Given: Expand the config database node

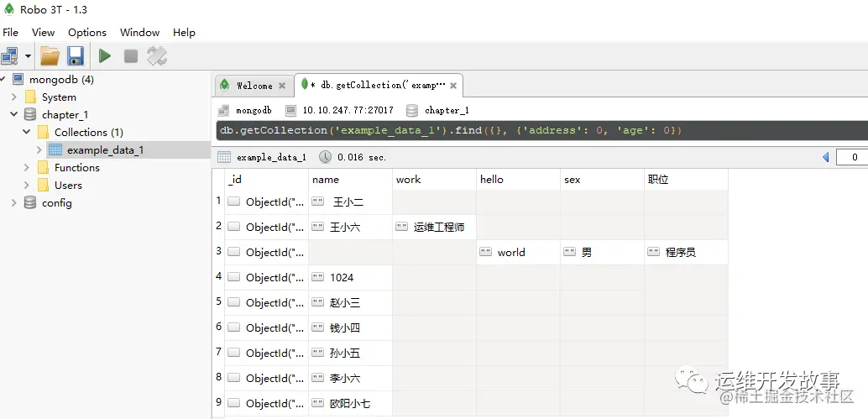Looking at the screenshot, I should [x=14, y=203].
